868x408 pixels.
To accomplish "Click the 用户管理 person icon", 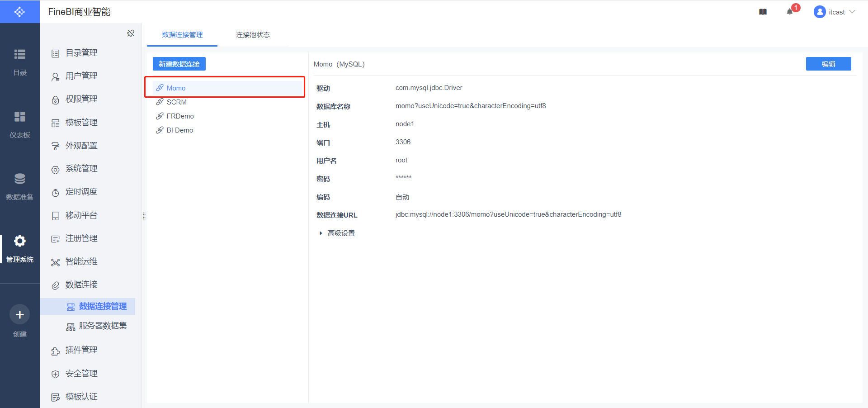I will [x=56, y=77].
